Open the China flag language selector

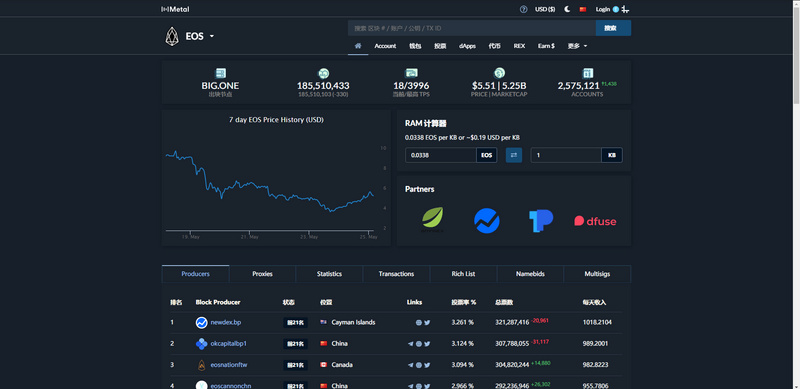click(583, 9)
